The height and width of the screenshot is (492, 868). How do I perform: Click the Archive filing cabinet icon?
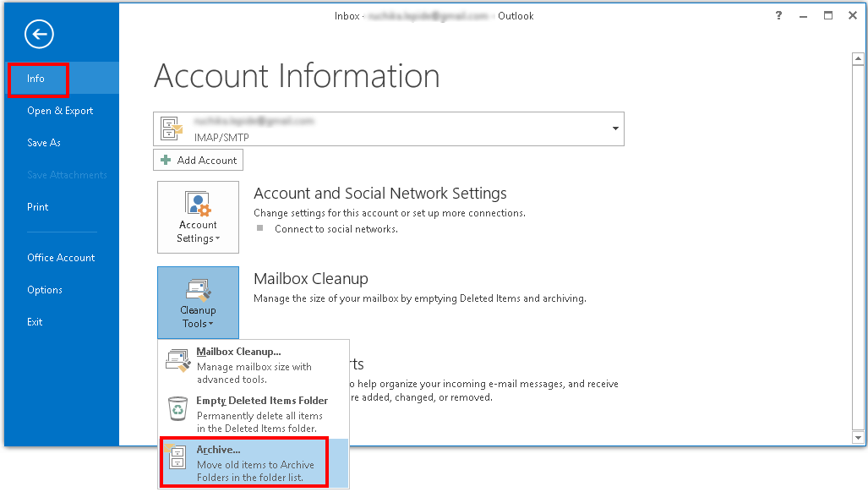(x=177, y=456)
